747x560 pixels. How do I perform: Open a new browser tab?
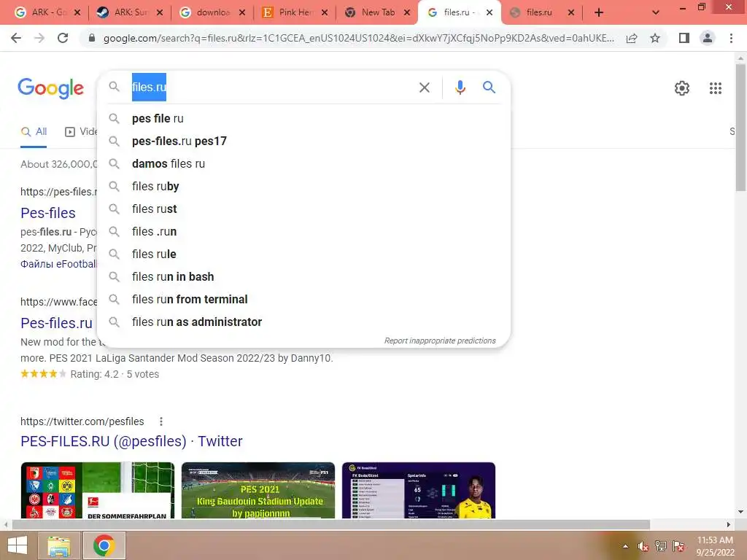click(x=599, y=13)
